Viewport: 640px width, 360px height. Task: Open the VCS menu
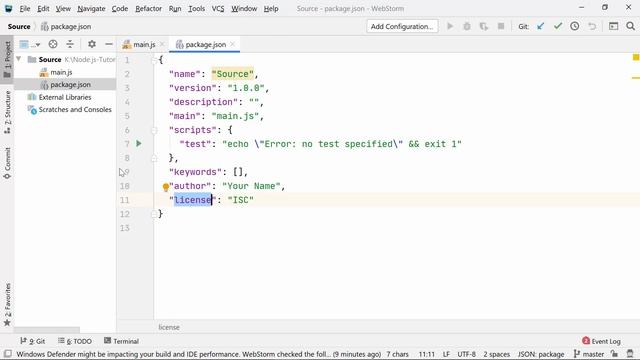tap(218, 9)
